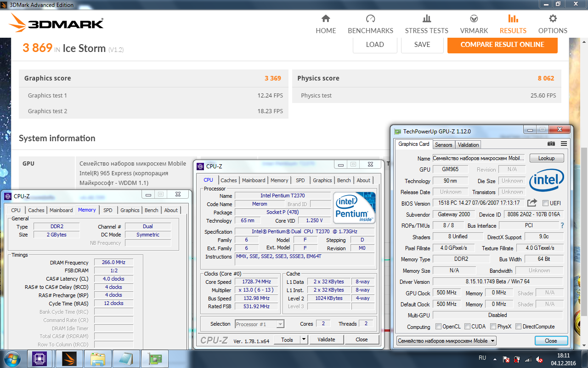The width and height of the screenshot is (588, 368).
Task: Toggle DirectCompute checkbox
Action: coord(518,327)
